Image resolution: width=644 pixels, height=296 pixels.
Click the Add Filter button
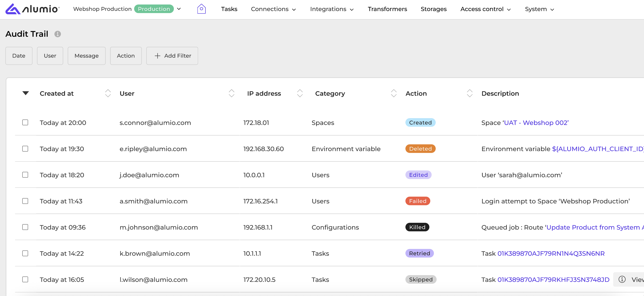[172, 56]
